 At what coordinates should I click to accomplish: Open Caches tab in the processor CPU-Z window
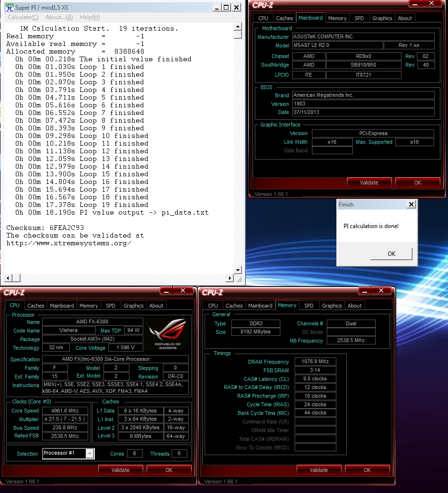(36, 306)
